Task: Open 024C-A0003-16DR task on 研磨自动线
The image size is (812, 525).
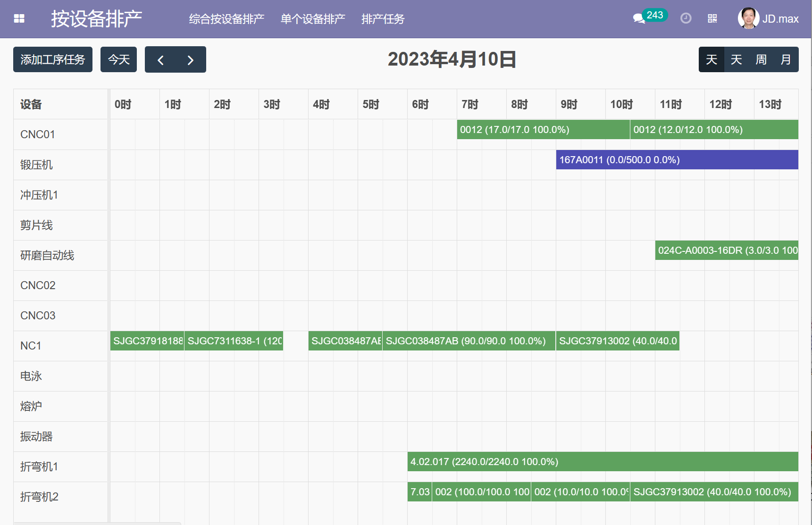Action: pyautogui.click(x=726, y=250)
